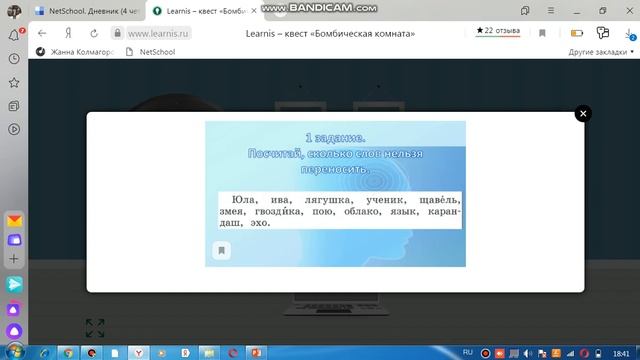Viewport: 640px width, 360px height.
Task: Bookmark this page with ribbon icon
Action: [x=542, y=33]
